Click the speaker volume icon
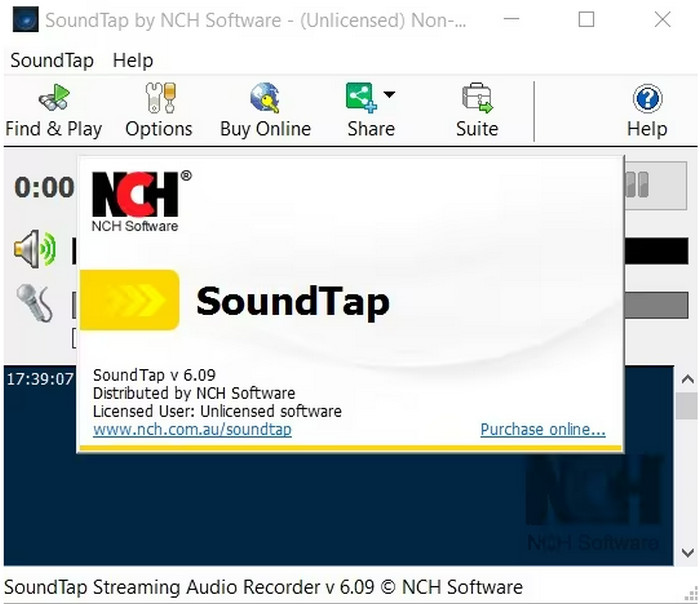The height and width of the screenshot is (604, 700). click(x=35, y=249)
